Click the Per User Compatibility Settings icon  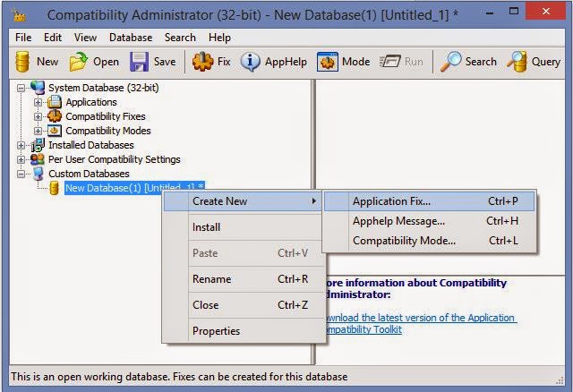click(x=38, y=159)
